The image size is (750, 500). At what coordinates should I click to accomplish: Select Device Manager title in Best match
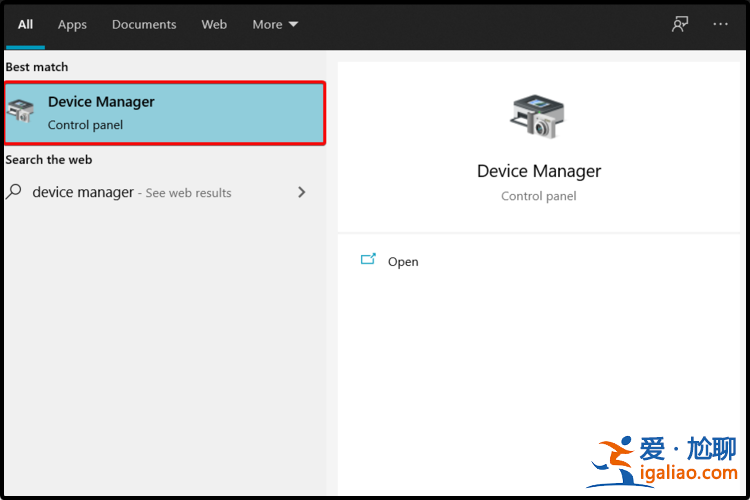coord(101,102)
